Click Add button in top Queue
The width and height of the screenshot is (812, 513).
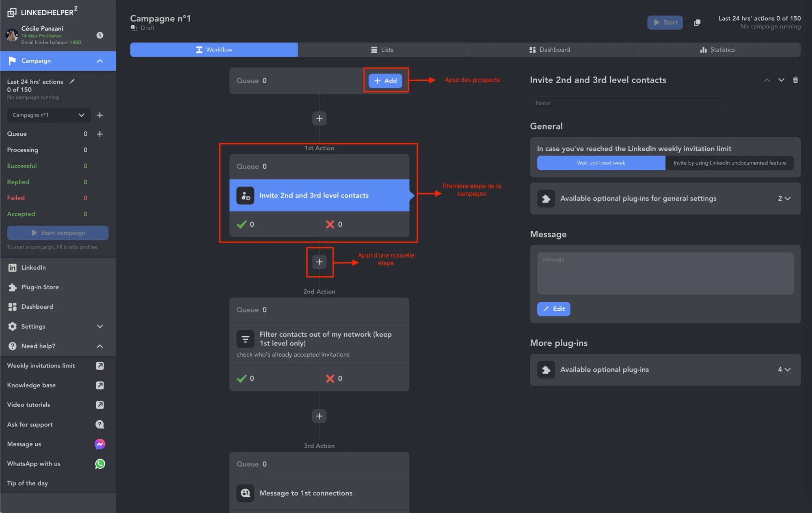385,81
